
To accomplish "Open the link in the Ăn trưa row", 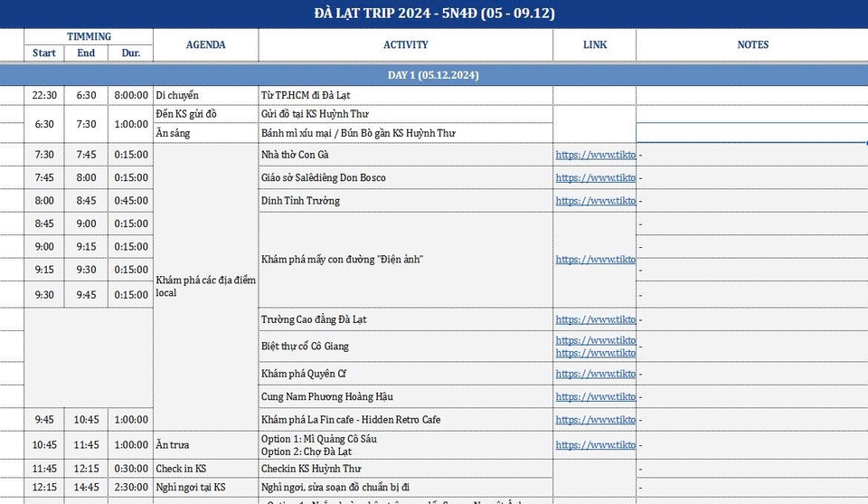I will coord(595,445).
